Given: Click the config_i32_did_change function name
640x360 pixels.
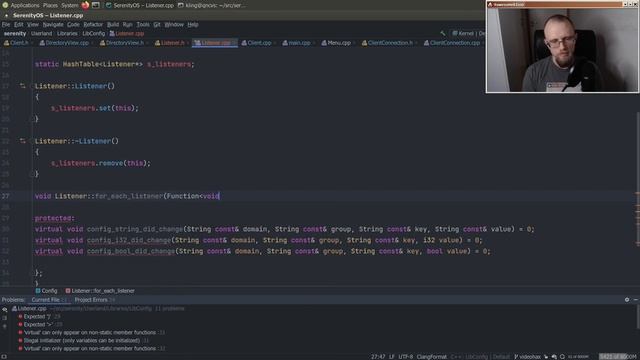Looking at the screenshot, I should click(x=129, y=240).
